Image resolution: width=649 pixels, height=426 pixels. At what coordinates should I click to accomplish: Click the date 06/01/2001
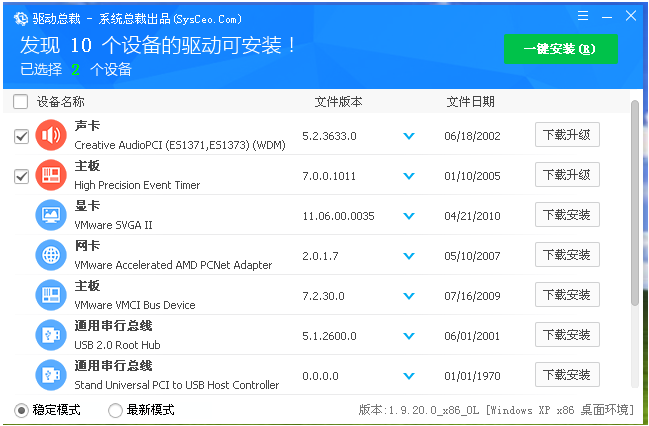(472, 336)
